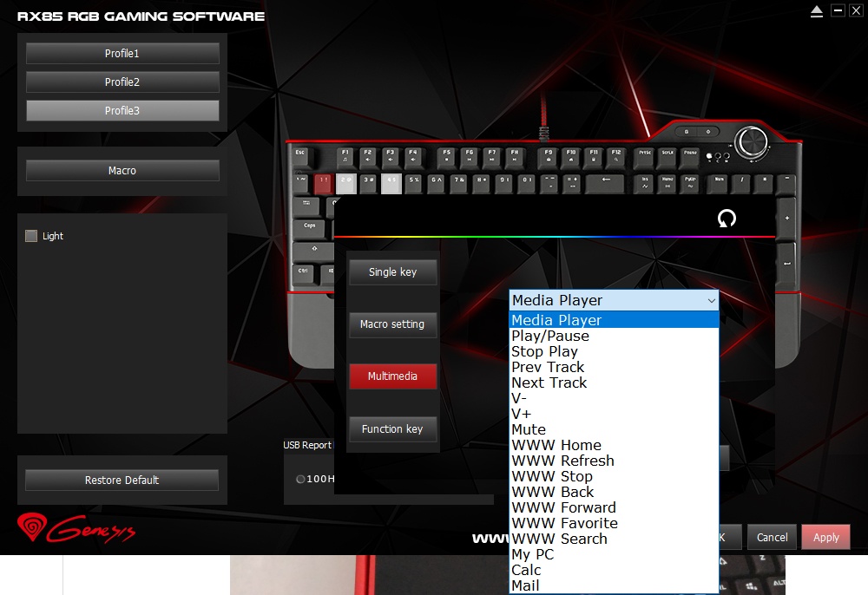
Task: Click the F9 key on keyboard image
Action: tap(548, 157)
